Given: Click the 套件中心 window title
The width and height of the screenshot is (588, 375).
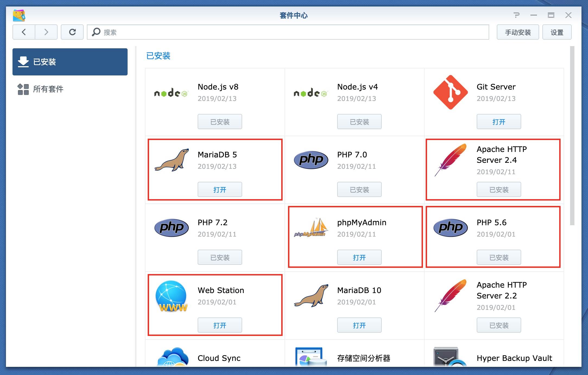Looking at the screenshot, I should tap(294, 15).
